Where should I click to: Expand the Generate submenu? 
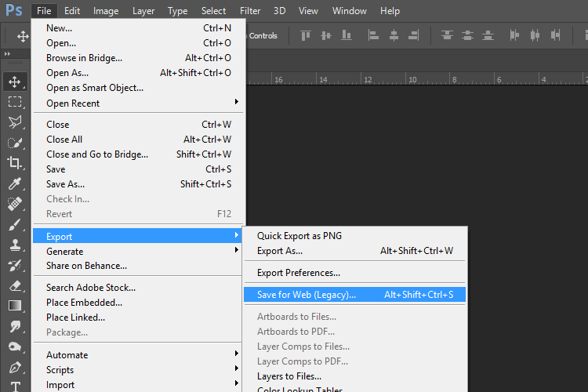pos(138,251)
